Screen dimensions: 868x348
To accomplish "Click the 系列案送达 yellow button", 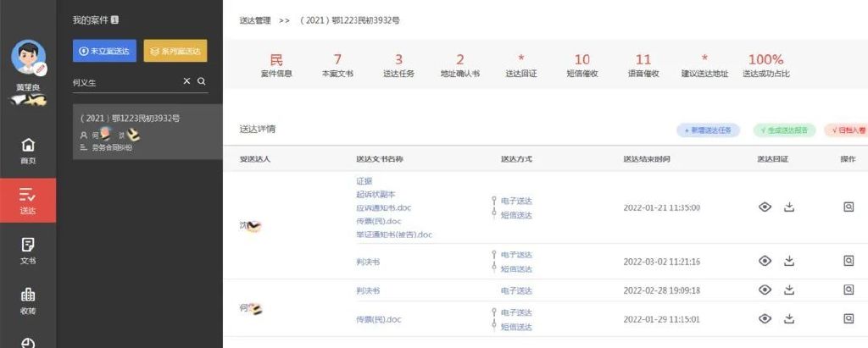I will [x=175, y=51].
